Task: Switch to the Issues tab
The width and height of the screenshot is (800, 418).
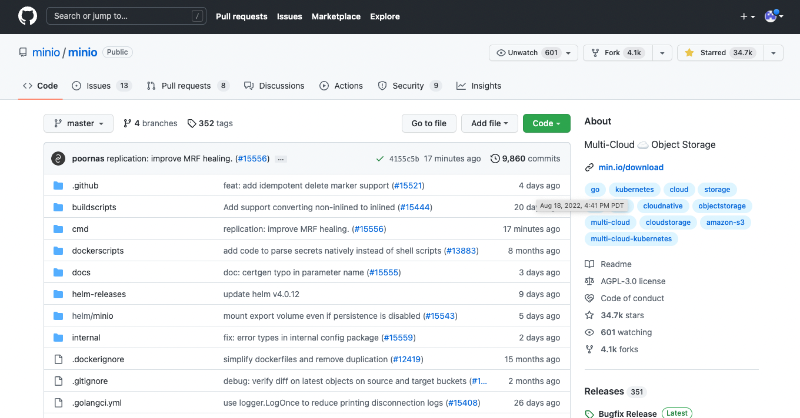Action: click(x=102, y=86)
